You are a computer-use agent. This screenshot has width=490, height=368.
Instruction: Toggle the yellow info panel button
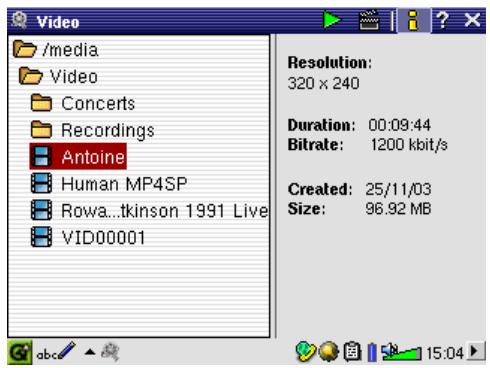(x=413, y=21)
